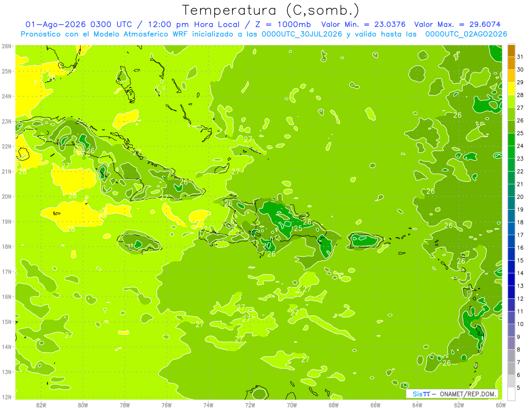Click the 16N latitude axis label
This screenshot has width=532, height=411.
7,297
